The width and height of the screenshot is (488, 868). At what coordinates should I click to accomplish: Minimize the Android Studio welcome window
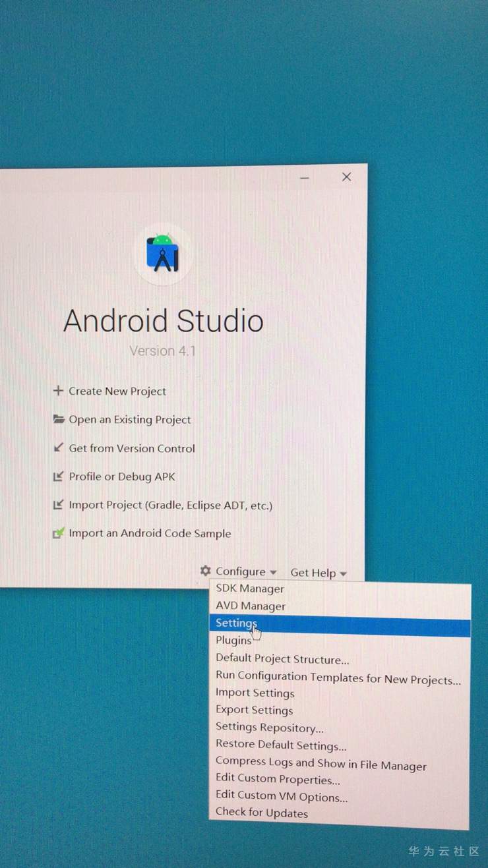click(304, 178)
